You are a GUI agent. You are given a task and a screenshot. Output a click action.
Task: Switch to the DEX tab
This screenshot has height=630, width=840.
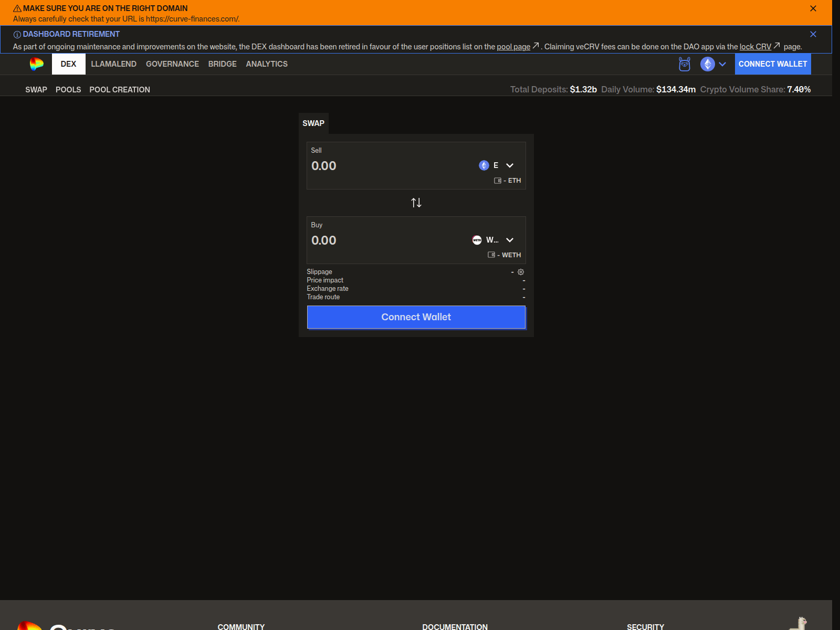click(x=68, y=64)
